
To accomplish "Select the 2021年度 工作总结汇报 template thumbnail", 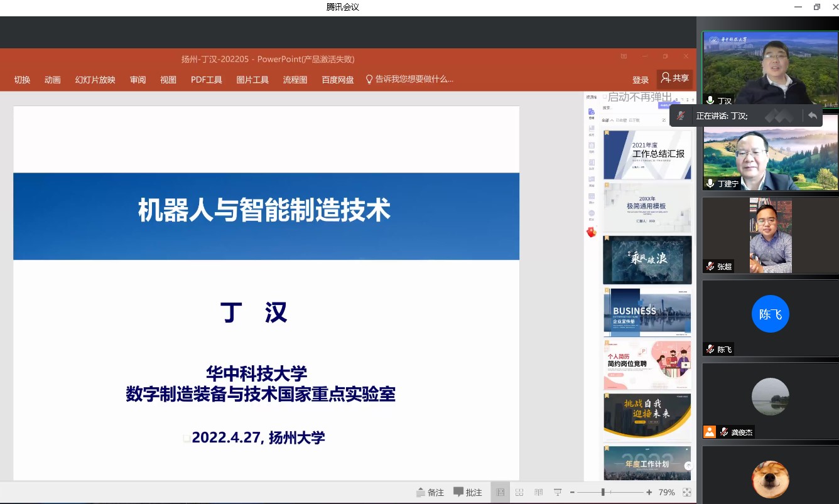I will pos(647,154).
